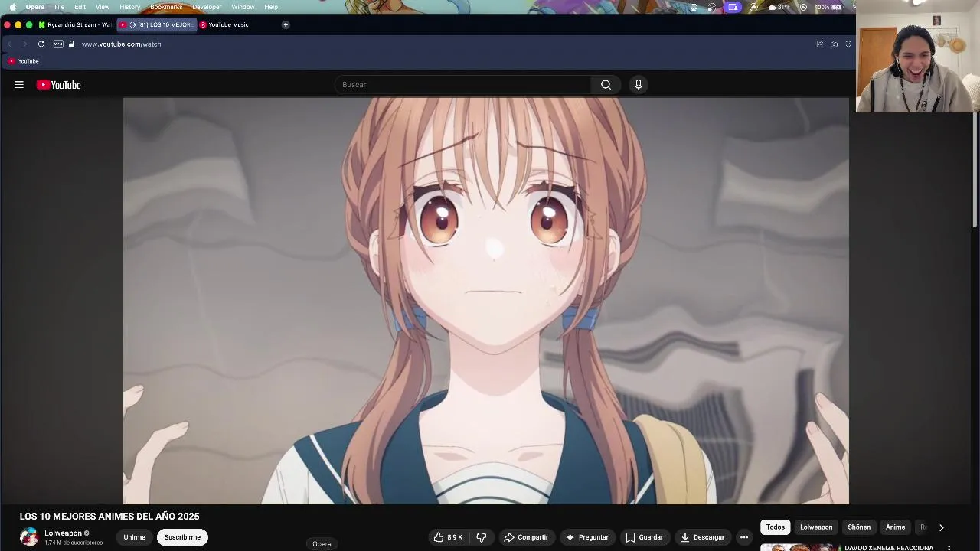Viewport: 980px width, 551px height.
Task: Focus the Buscar search field
Action: (x=462, y=85)
